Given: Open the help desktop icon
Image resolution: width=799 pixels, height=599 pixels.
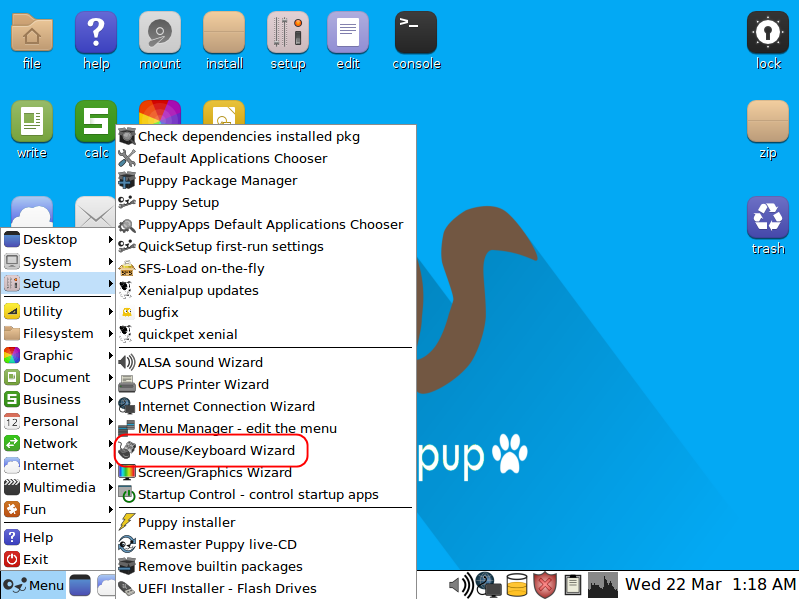Looking at the screenshot, I should [x=96, y=33].
